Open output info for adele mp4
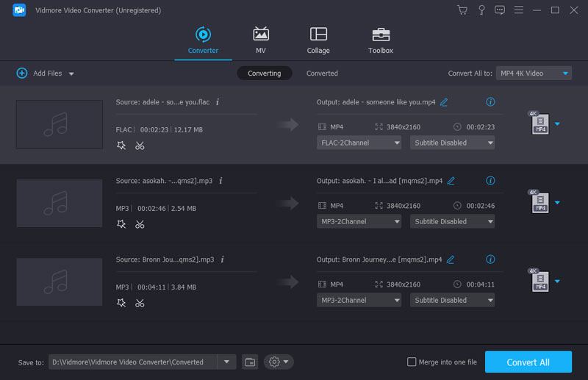The image size is (588, 380). [x=490, y=101]
